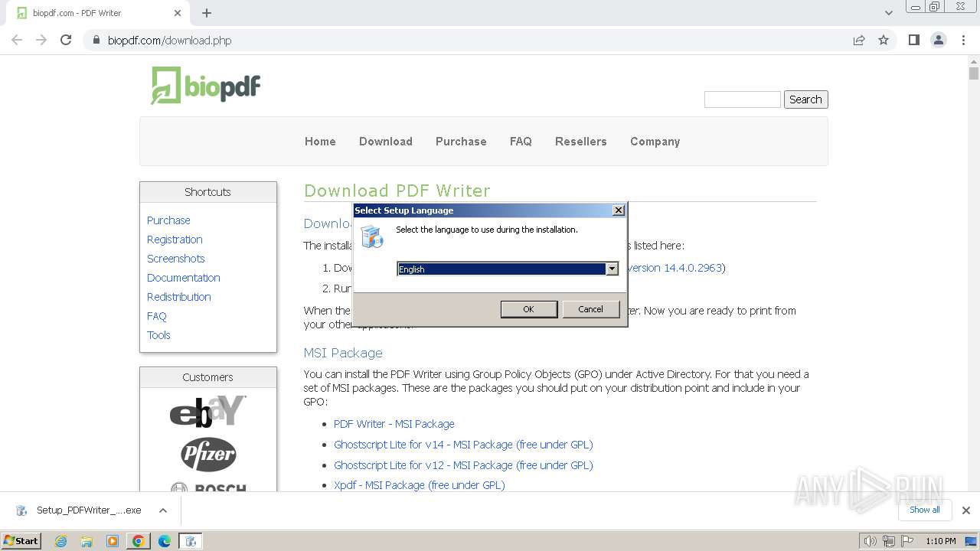Open Microsoft Edge from taskbar
The height and width of the screenshot is (551, 980).
pos(165,541)
